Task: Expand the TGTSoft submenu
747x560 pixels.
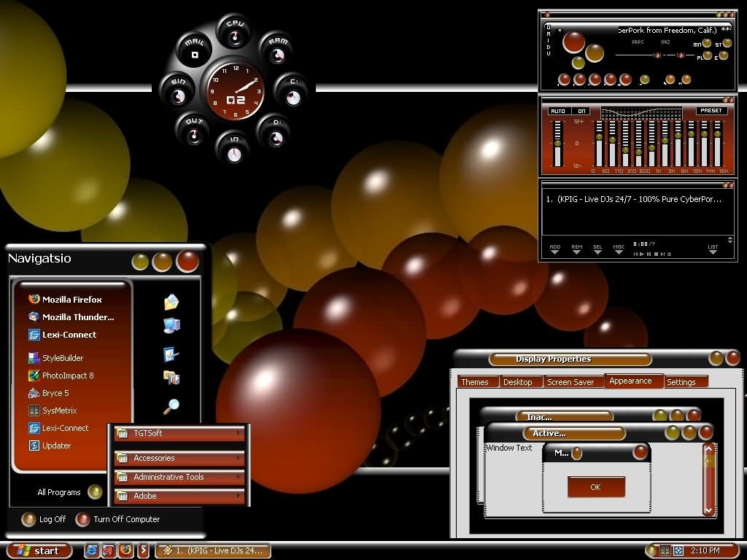Action: (x=179, y=433)
